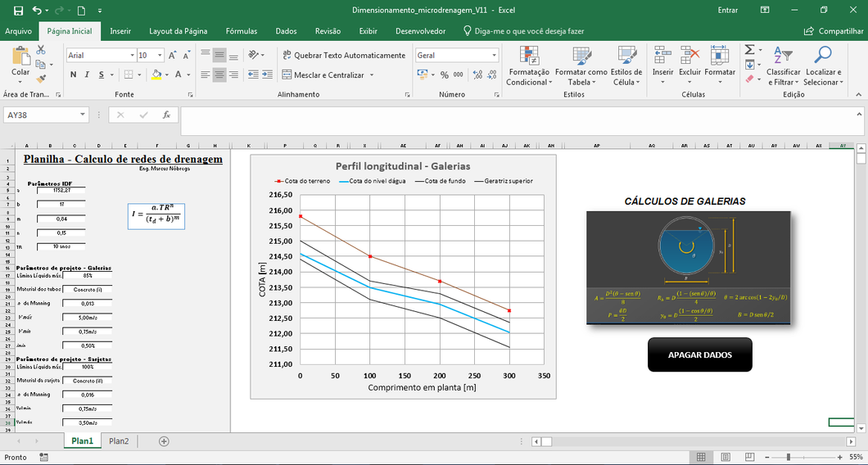Click the zoom slider handle
Viewport: 868px width, 465px height.
tap(788, 457)
